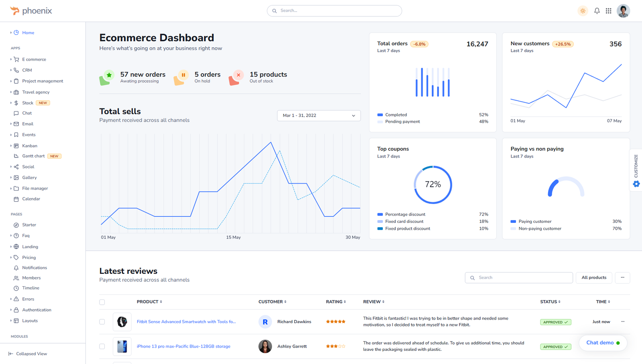Expand the Authentication sidebar section
This screenshot has width=642, height=364.
point(37,310)
